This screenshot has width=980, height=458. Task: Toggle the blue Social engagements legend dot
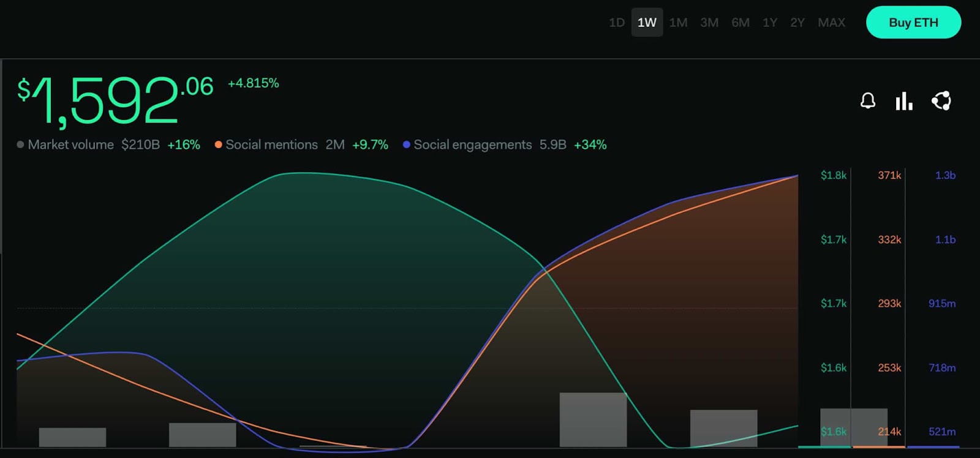click(406, 145)
